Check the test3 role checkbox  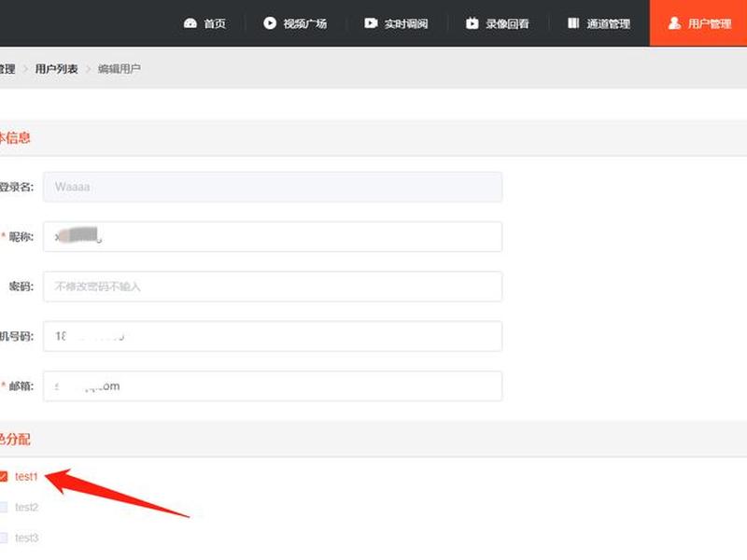(x=4, y=538)
